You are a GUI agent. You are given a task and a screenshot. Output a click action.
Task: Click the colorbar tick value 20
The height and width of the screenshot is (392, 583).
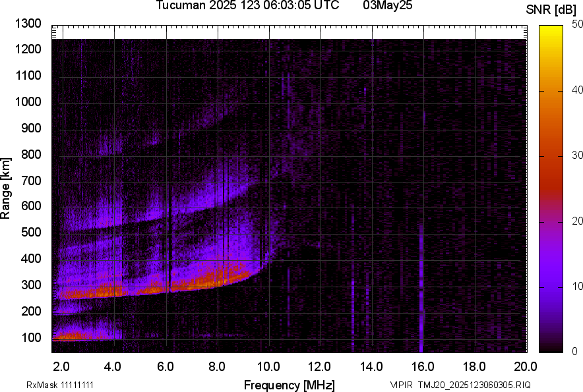[578, 221]
